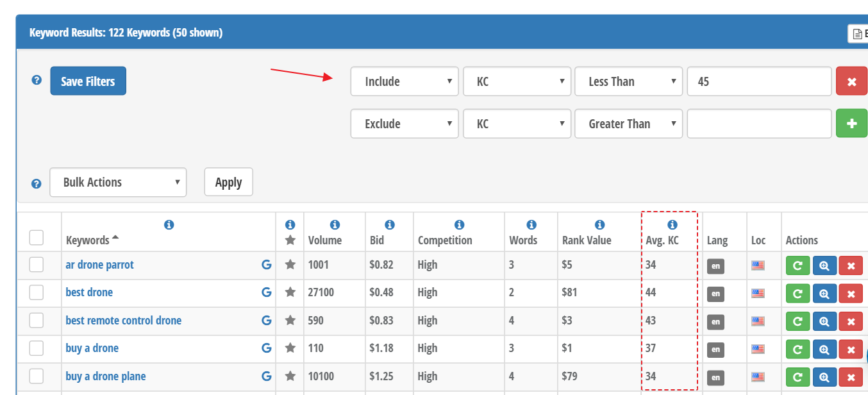The image size is (868, 395).
Task: Open the "best remote control drone" keyword link
Action: tap(123, 320)
